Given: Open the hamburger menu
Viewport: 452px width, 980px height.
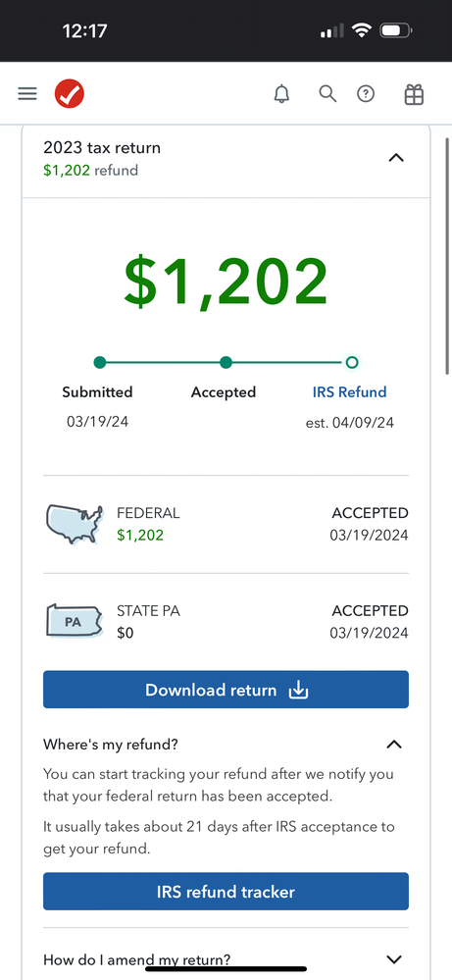Looking at the screenshot, I should coord(27,94).
